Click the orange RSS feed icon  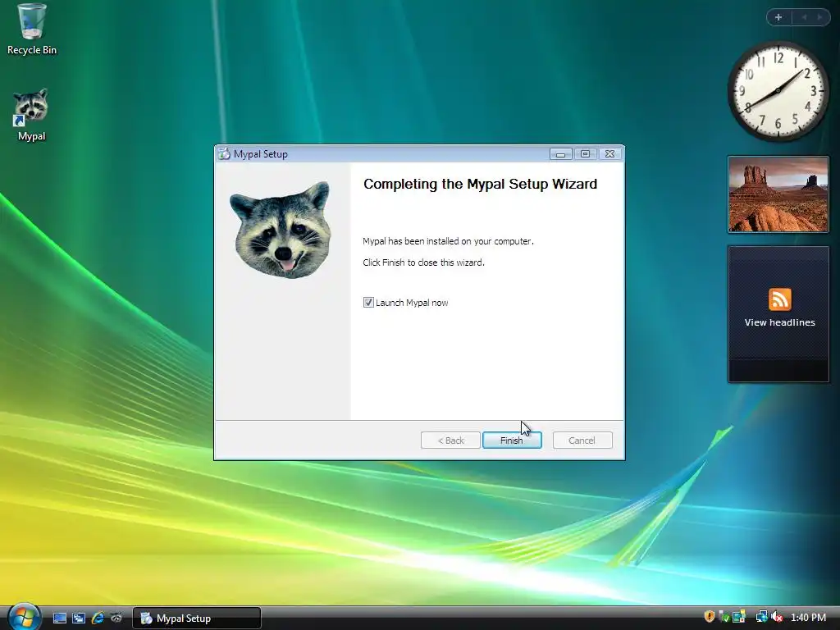coord(779,299)
